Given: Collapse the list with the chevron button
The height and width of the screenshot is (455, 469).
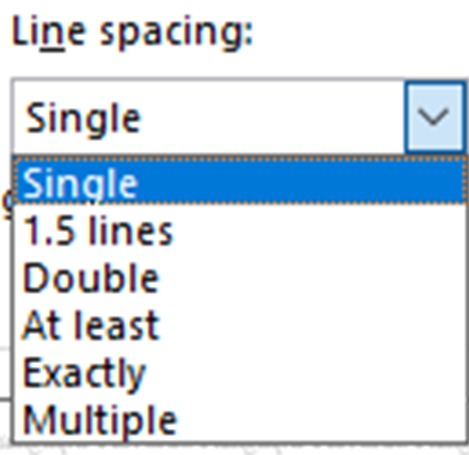Looking at the screenshot, I should [434, 117].
